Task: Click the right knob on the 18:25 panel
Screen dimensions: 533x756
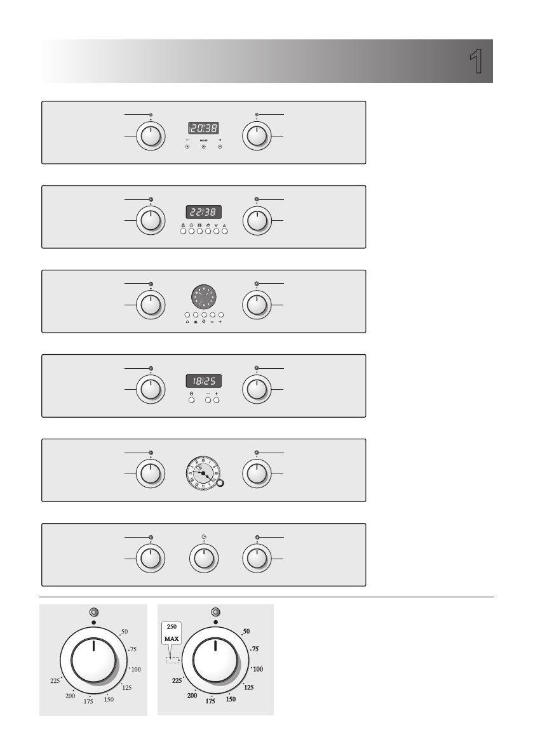Action: (x=257, y=389)
